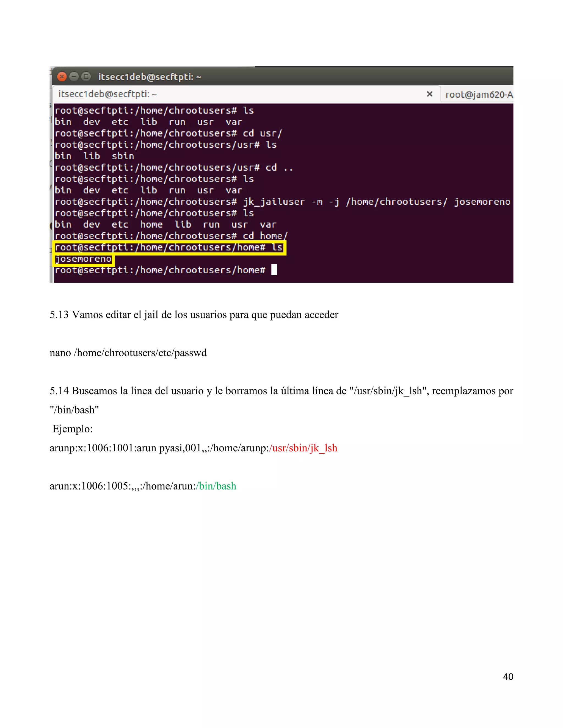The width and height of the screenshot is (563, 728).
Task: Click the terminal cursor at last prompt
Action: pos(274,269)
